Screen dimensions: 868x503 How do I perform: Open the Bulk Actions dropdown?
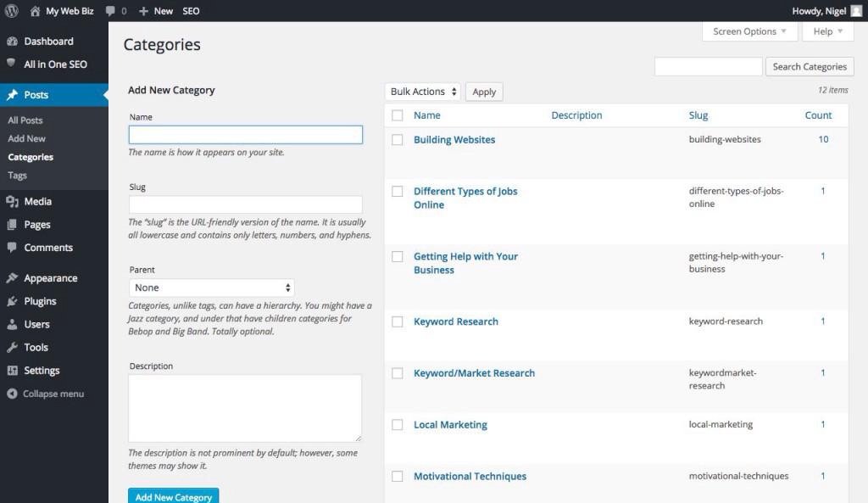click(422, 92)
